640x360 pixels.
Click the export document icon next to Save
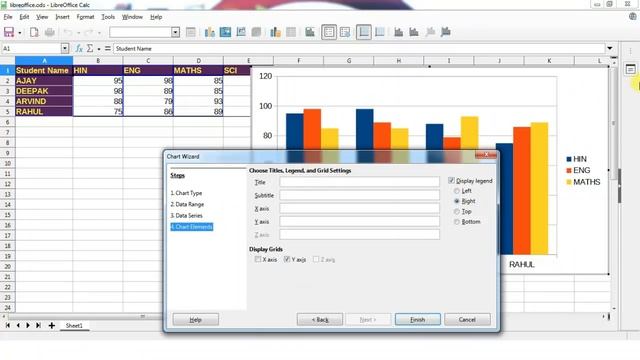pyautogui.click(x=34, y=32)
